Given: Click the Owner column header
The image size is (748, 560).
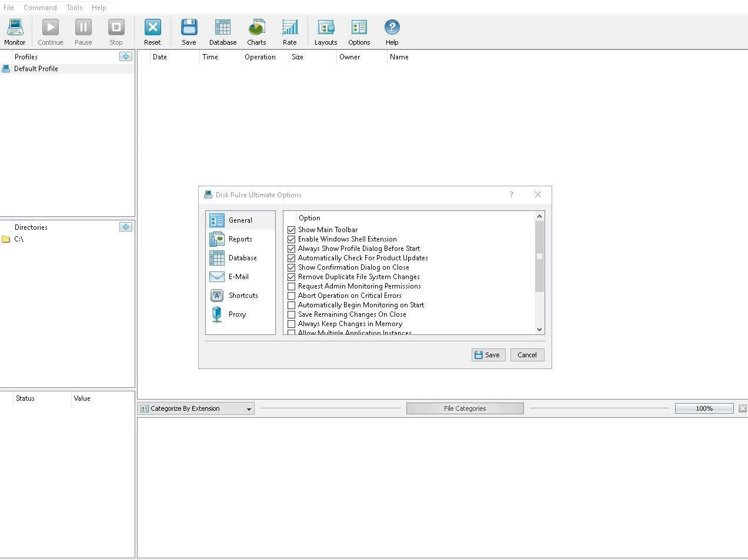Looking at the screenshot, I should 362,57.
